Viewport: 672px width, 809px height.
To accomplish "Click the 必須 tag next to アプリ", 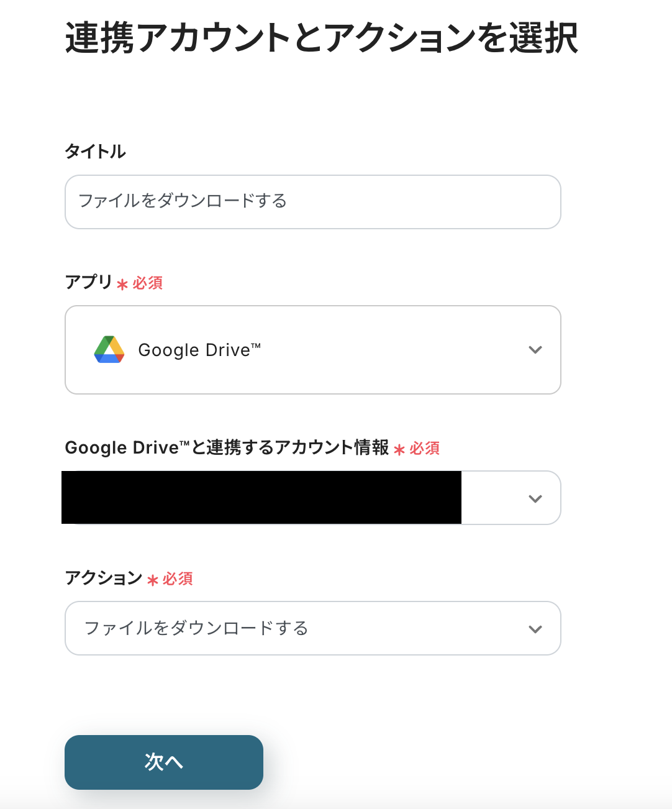I will [148, 283].
